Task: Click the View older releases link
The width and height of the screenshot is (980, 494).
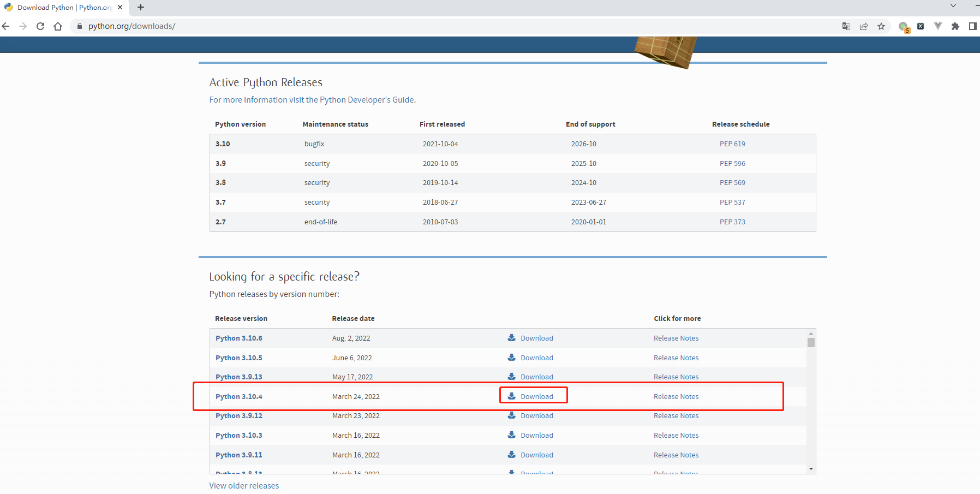Action: point(244,486)
